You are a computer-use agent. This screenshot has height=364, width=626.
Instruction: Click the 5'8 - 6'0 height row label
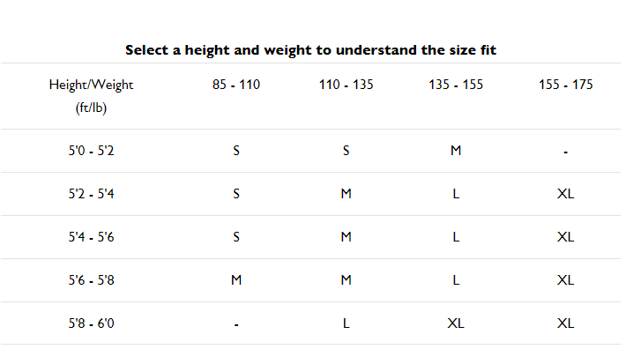pos(92,323)
